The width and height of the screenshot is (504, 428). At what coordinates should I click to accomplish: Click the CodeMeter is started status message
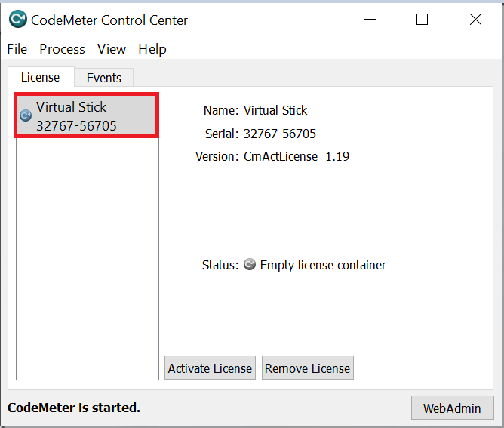pos(74,408)
